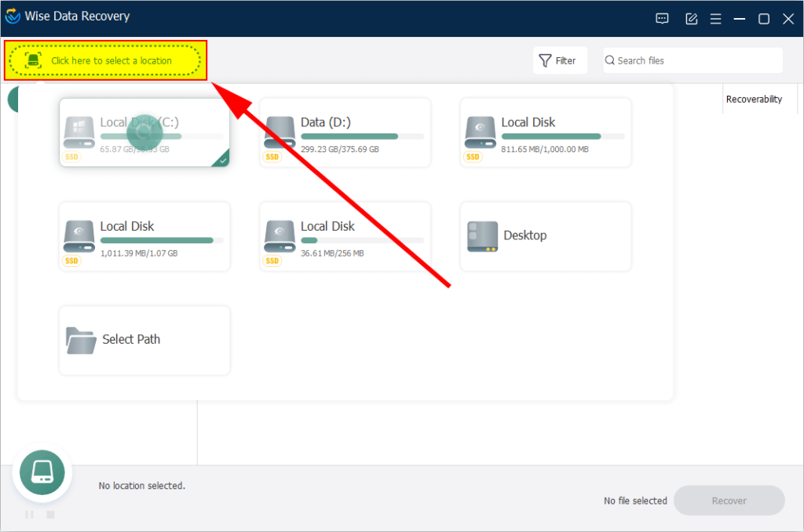Select the 256 MB Local Disk drive
Screen dimensions: 804x532
pyautogui.click(x=345, y=236)
